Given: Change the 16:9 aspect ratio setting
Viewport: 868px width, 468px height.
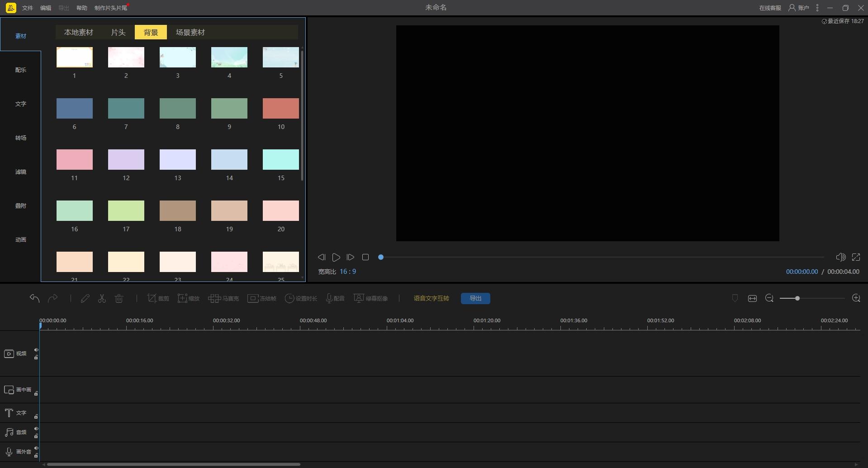Looking at the screenshot, I should click(x=348, y=272).
